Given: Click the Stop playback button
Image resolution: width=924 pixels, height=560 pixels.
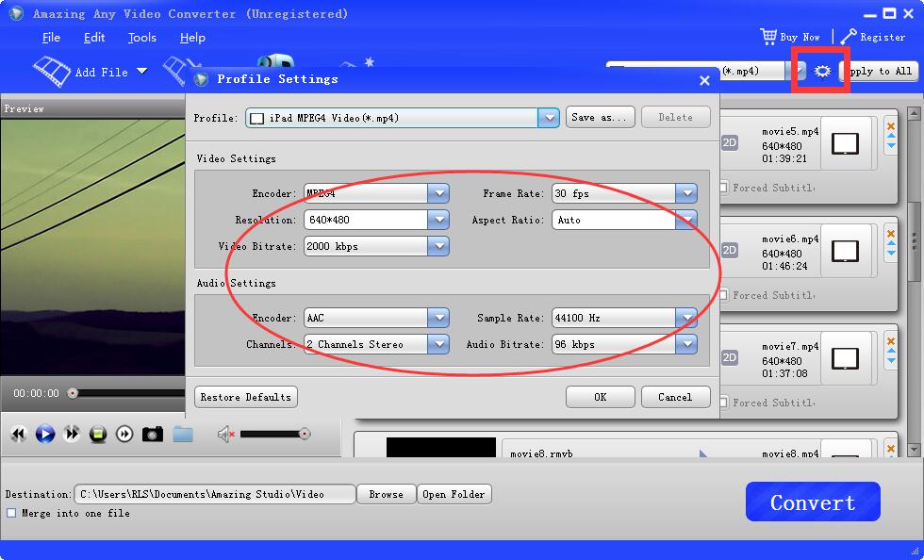Looking at the screenshot, I should (98, 435).
